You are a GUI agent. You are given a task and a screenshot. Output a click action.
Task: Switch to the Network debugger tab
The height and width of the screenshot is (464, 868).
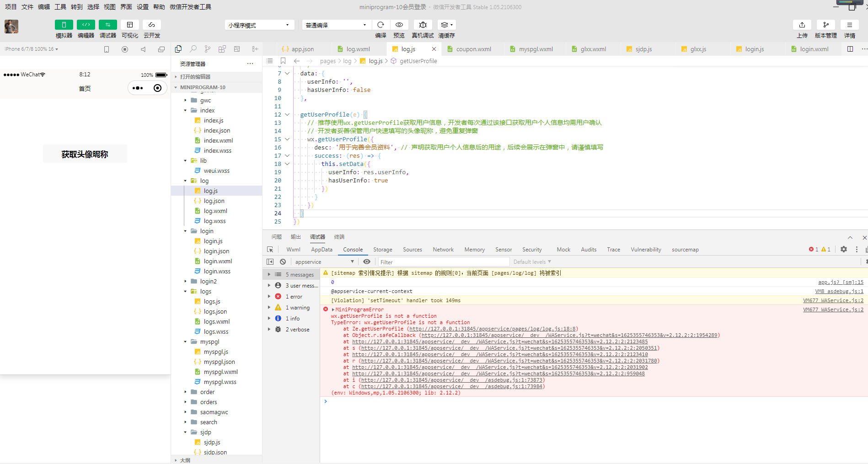coord(443,250)
